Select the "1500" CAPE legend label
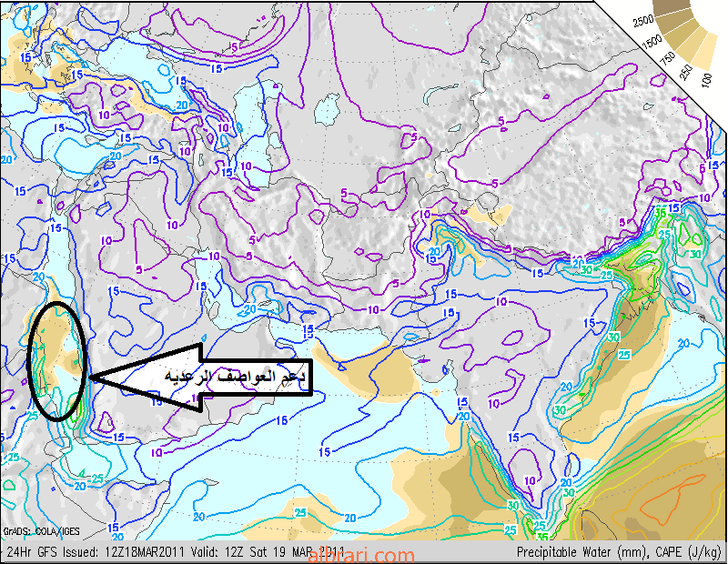Viewport: 728px width, 564px height. 652,41
